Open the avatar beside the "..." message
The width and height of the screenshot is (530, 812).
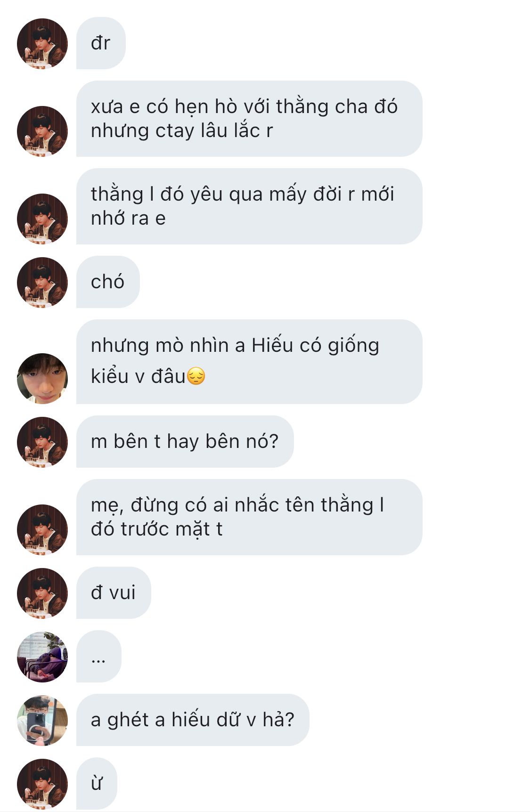(x=42, y=657)
